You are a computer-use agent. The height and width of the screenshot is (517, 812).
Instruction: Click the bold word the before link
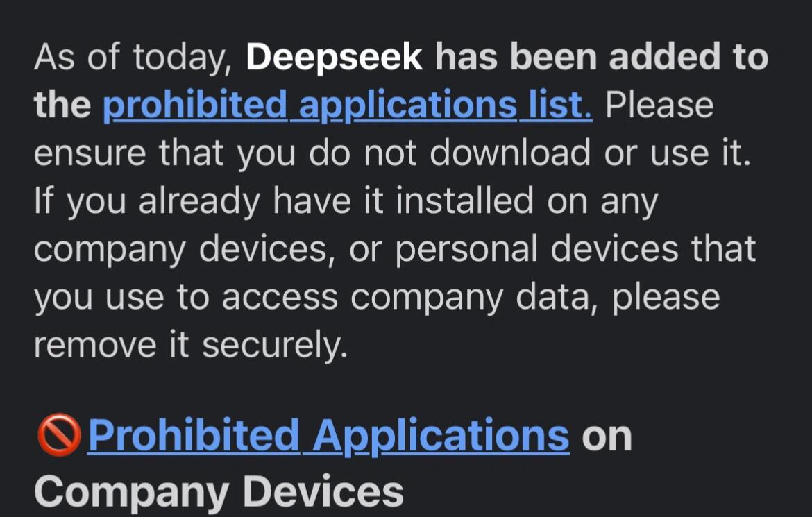click(x=62, y=105)
